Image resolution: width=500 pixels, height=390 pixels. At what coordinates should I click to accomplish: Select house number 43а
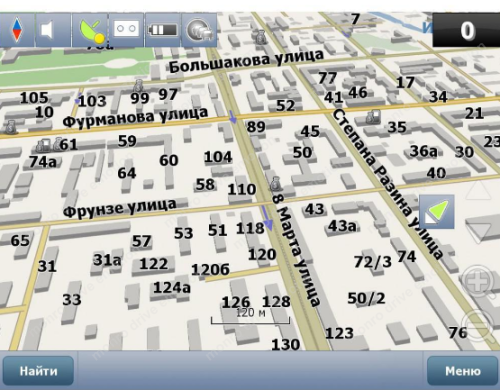(x=342, y=226)
